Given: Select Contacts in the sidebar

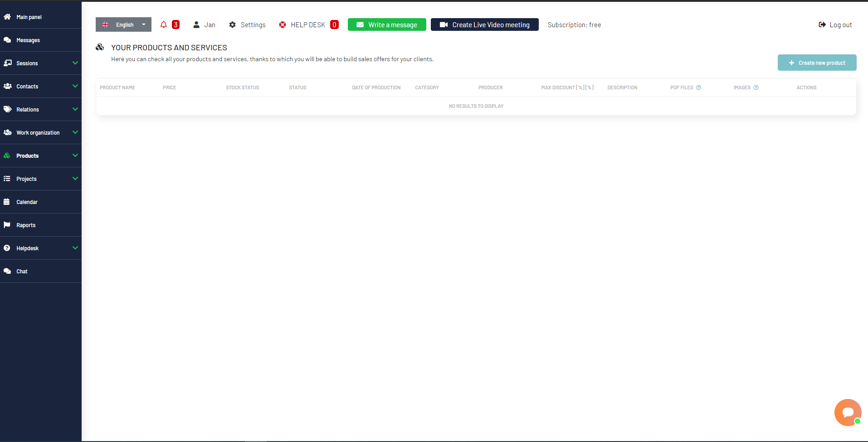Looking at the screenshot, I should (x=28, y=86).
